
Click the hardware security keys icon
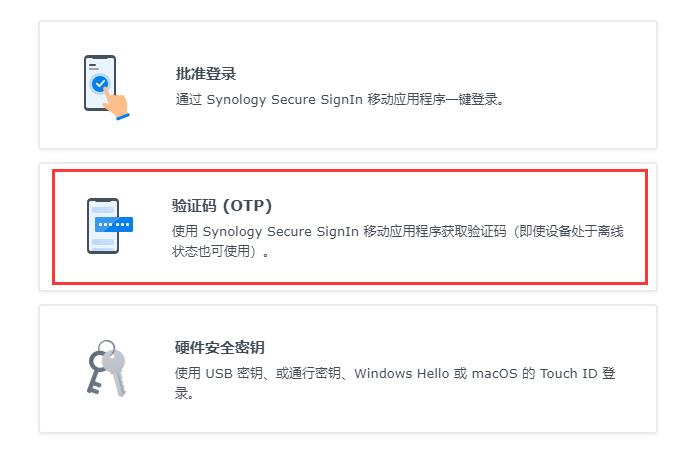106,368
